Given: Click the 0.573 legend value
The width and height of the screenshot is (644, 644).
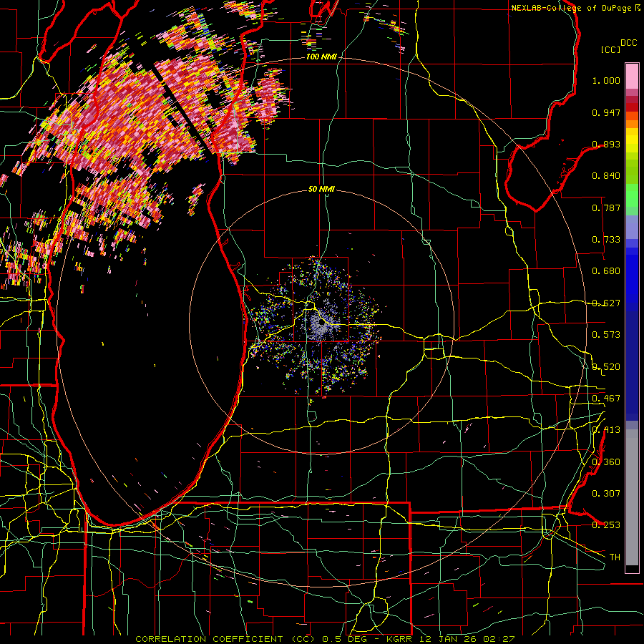Looking at the screenshot, I should coord(606,335).
